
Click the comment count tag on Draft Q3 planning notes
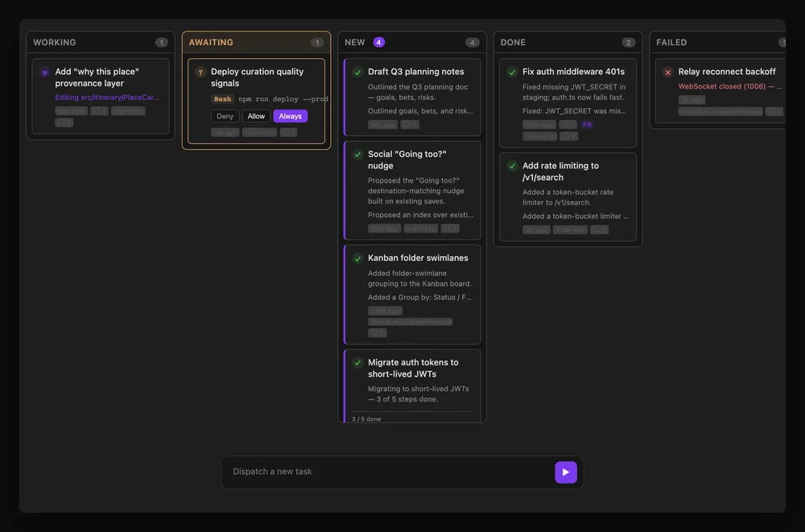tap(410, 125)
